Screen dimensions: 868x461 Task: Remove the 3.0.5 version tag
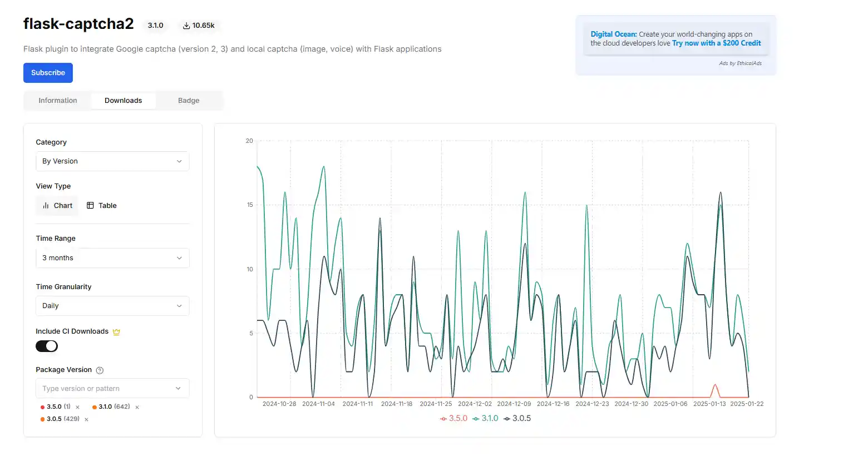coord(86,419)
